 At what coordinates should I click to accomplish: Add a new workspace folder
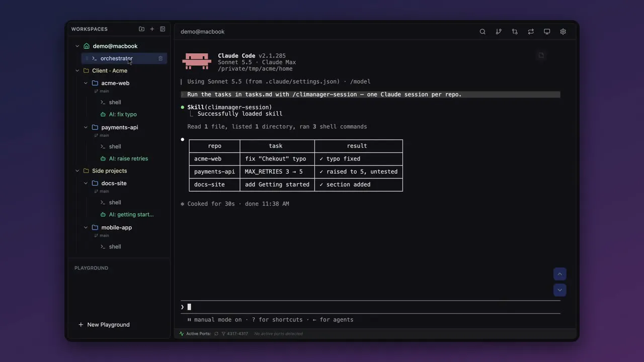click(141, 29)
